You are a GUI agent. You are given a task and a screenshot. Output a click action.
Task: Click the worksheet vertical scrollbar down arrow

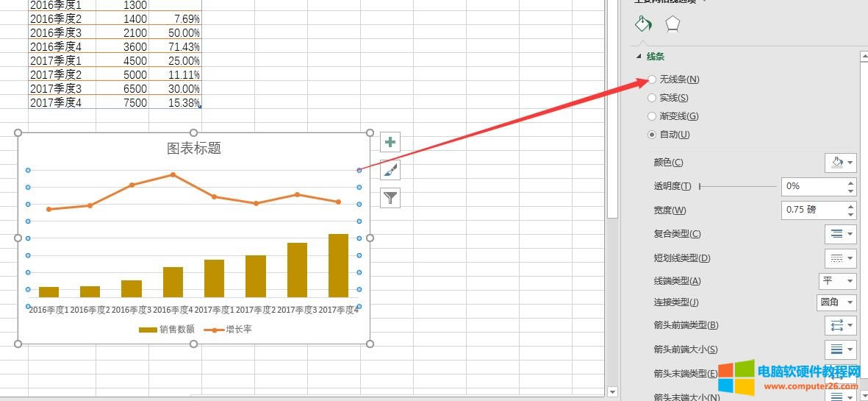(x=612, y=391)
